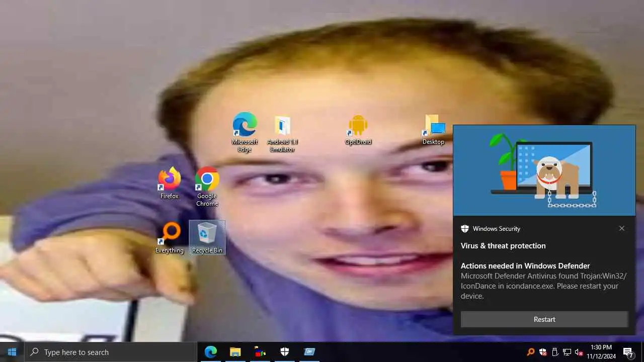The height and width of the screenshot is (362, 644).
Task: Click the Windows Security notification title
Action: click(496, 229)
